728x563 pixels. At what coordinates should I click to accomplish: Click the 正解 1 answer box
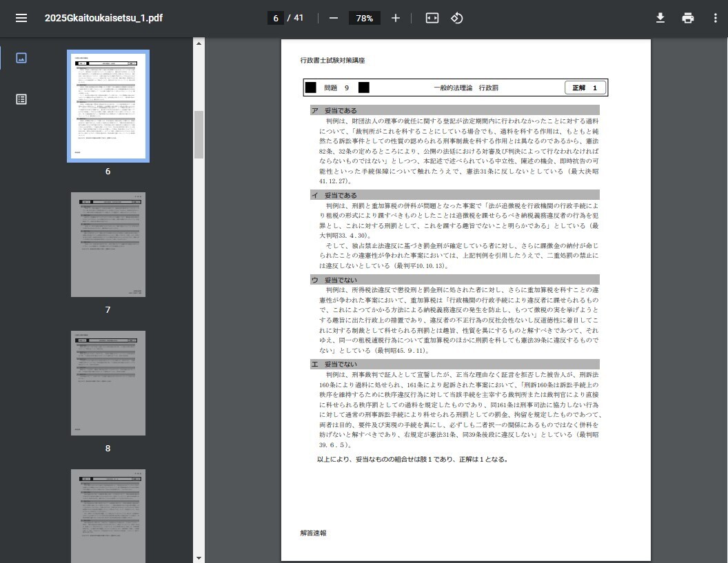point(585,88)
